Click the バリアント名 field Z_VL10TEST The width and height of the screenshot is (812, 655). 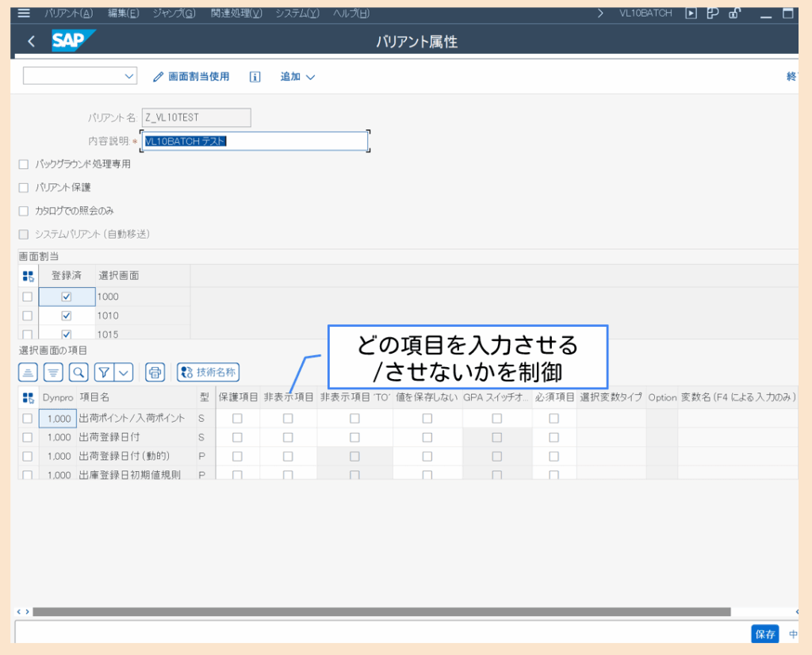197,117
